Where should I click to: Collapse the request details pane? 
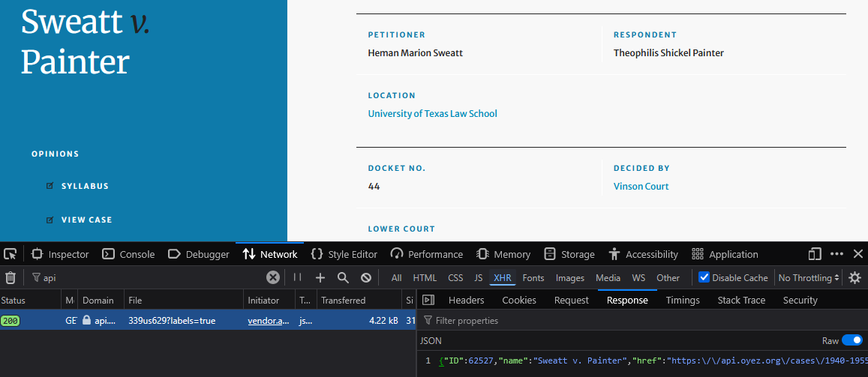pyautogui.click(x=428, y=300)
